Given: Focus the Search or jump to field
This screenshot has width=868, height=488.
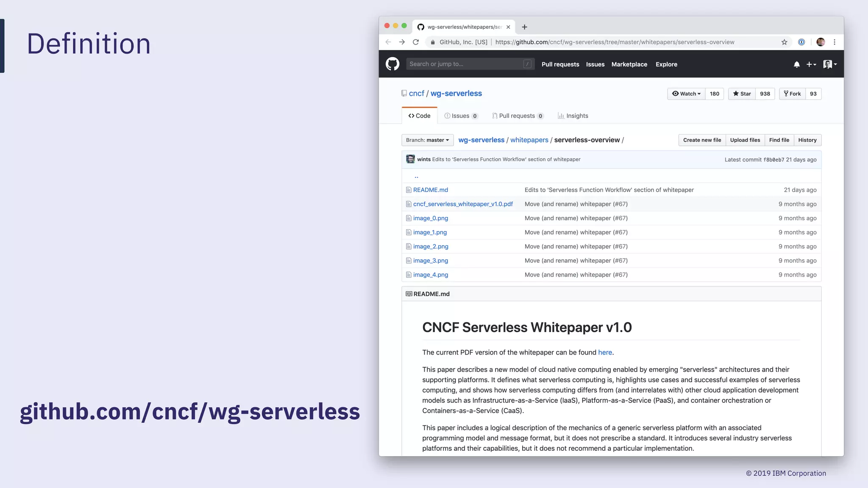Looking at the screenshot, I should tap(470, 64).
